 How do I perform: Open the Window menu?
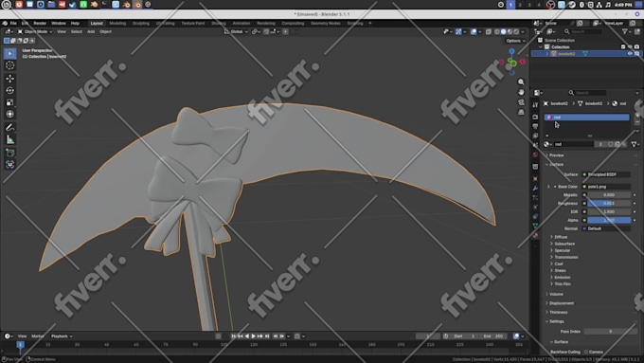click(59, 24)
